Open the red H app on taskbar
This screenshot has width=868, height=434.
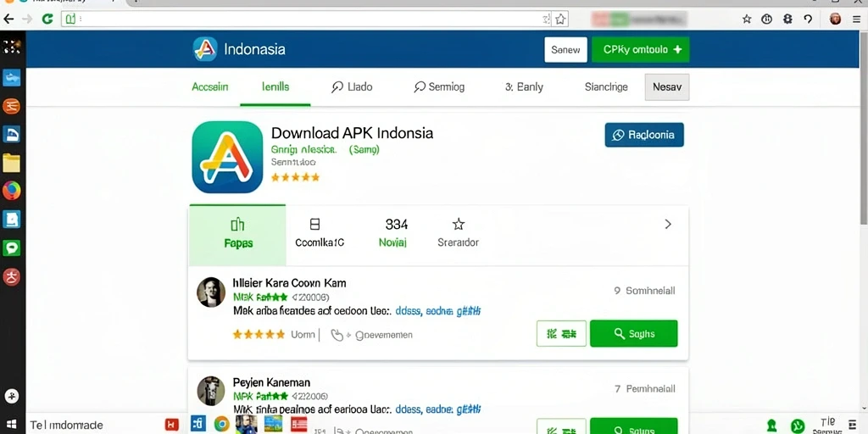172,425
